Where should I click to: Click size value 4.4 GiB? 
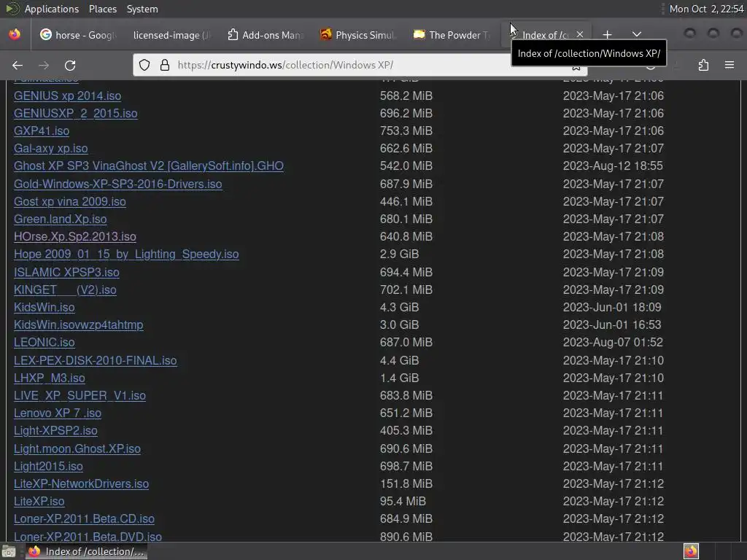click(x=399, y=360)
